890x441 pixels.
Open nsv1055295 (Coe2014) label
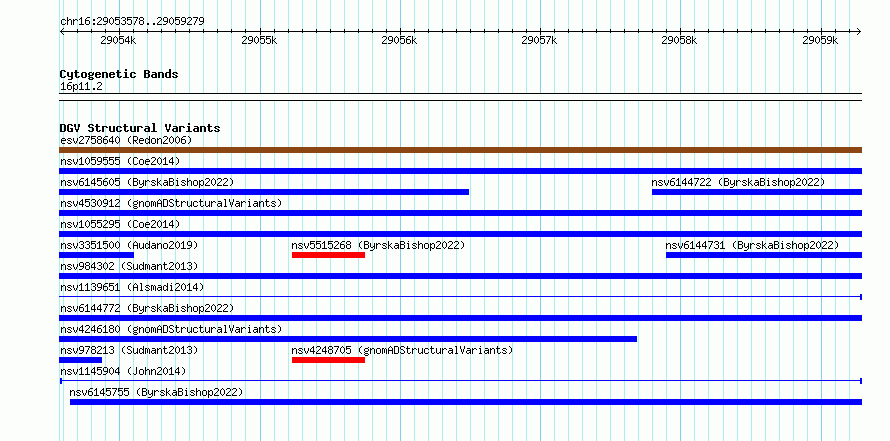tap(120, 224)
